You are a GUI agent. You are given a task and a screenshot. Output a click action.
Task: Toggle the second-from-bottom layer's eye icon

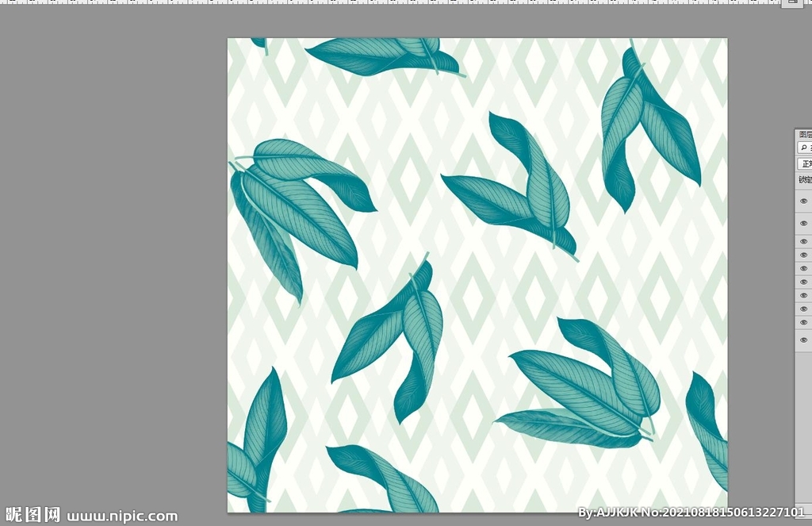tap(804, 322)
